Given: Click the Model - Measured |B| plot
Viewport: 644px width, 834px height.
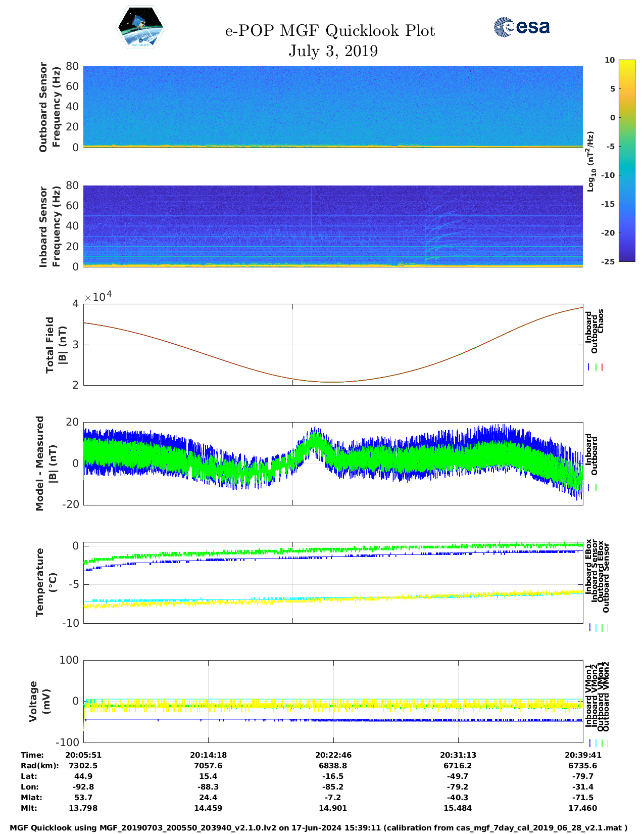Looking at the screenshot, I should pos(333,463).
